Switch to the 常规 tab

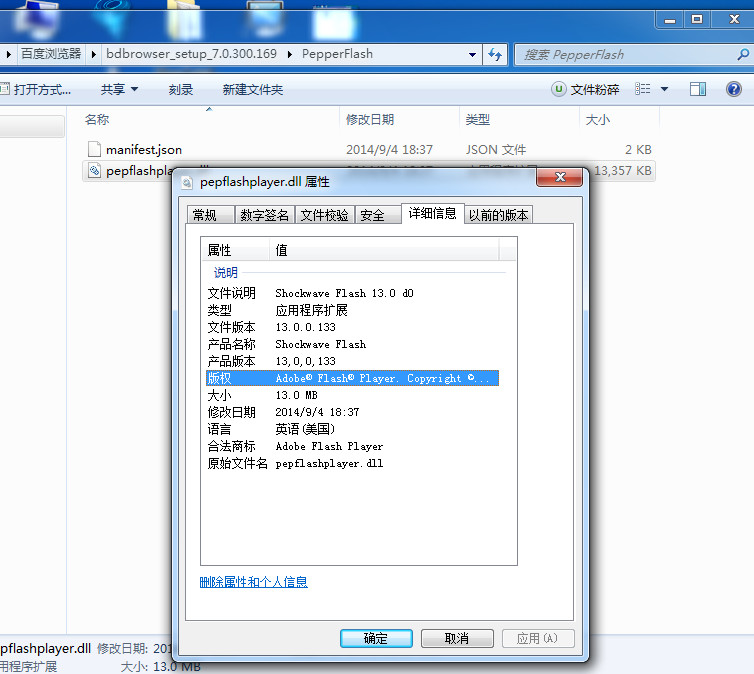click(x=205, y=215)
